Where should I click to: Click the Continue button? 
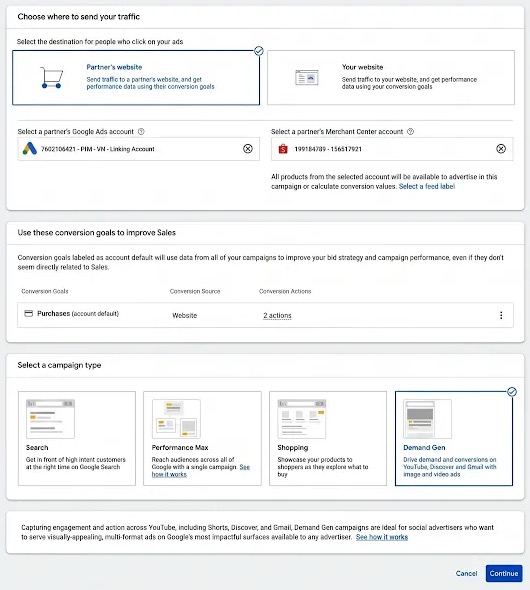(504, 573)
